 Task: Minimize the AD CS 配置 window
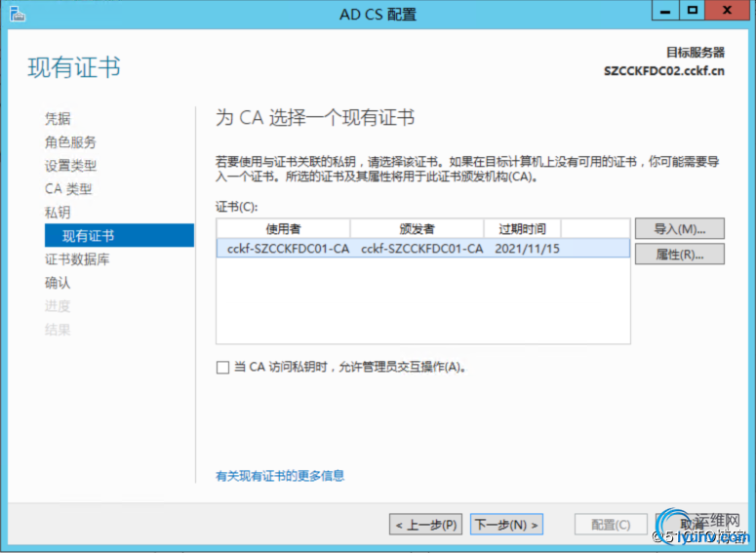665,11
